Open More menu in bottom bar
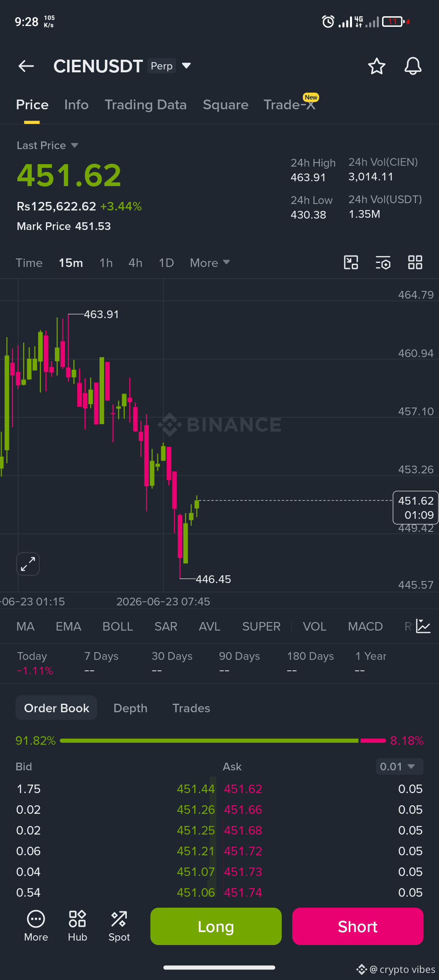This screenshot has height=980, width=439. [x=36, y=926]
